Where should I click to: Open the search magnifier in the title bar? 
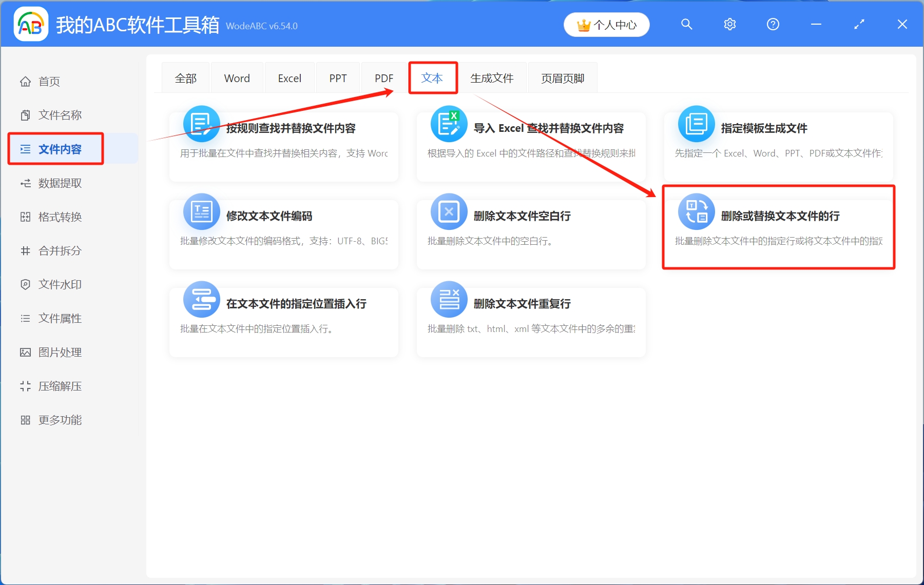coord(686,24)
